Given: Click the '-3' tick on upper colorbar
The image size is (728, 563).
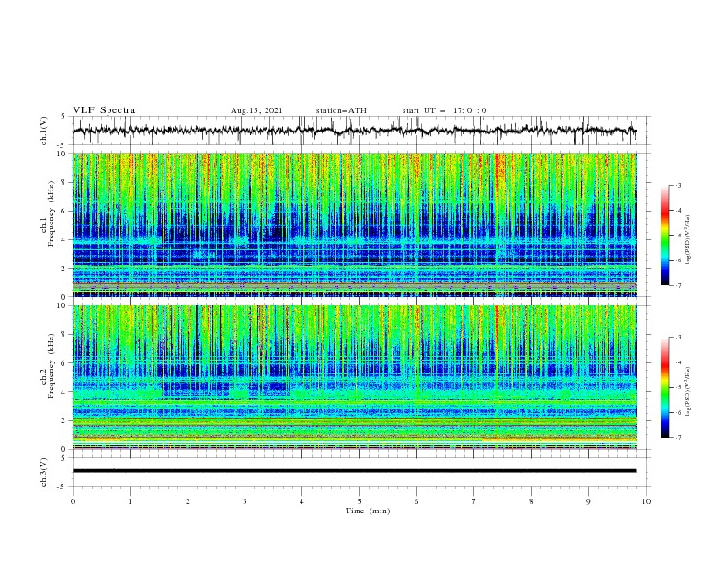Looking at the screenshot, I should (677, 185).
